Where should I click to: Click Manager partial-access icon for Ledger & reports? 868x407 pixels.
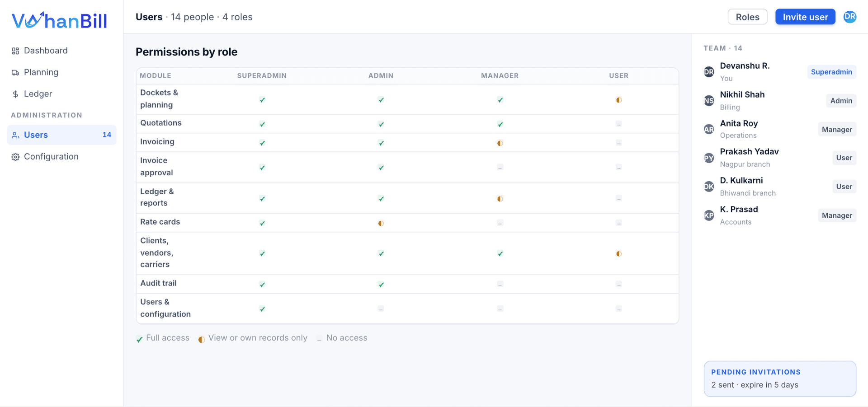pos(500,199)
